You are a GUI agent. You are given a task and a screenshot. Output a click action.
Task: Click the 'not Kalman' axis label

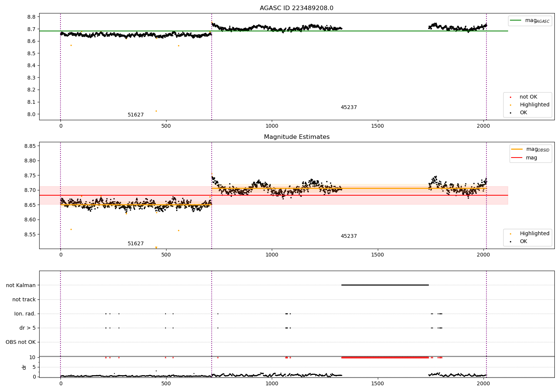point(21,285)
